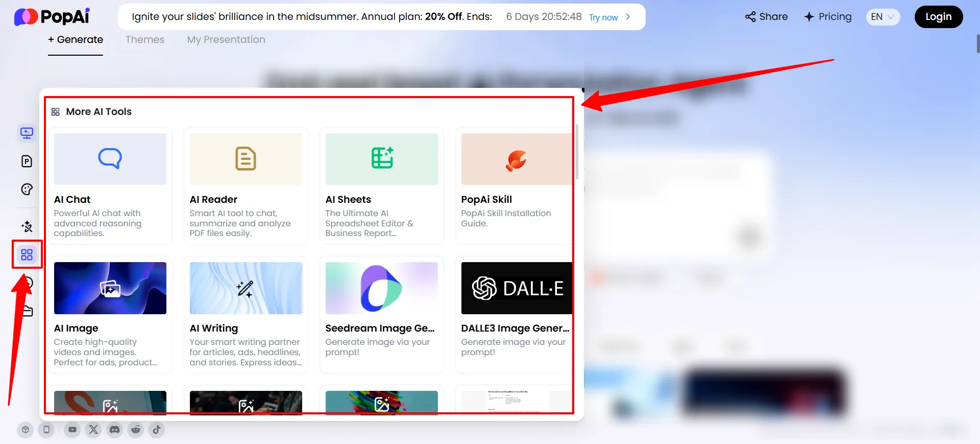Open the X (Twitter) social icon

tap(93, 430)
